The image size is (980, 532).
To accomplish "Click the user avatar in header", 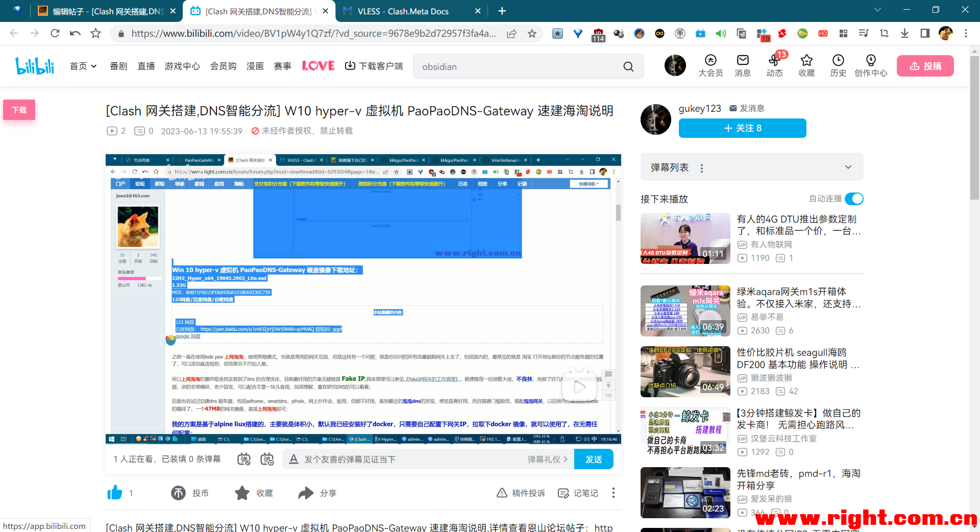I will [675, 65].
